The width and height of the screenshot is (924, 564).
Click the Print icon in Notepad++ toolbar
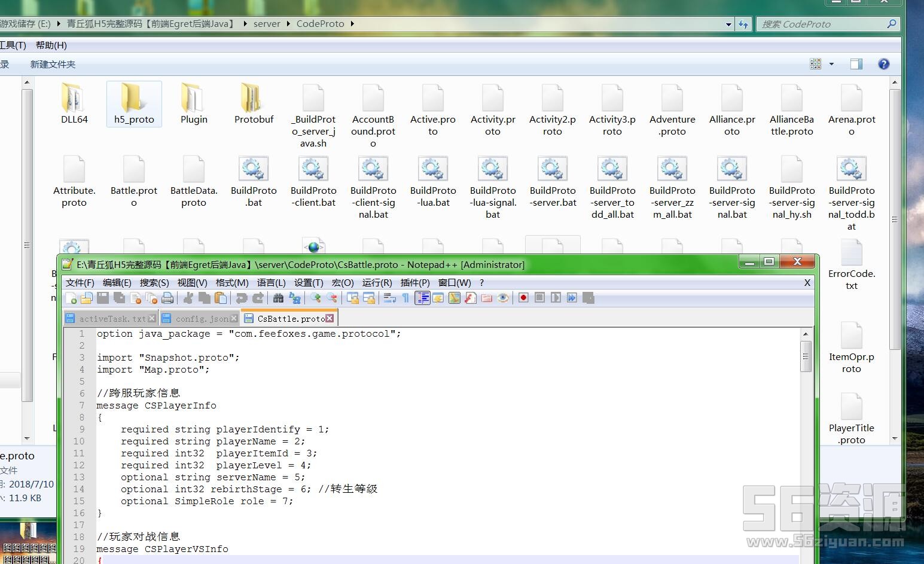pos(167,298)
